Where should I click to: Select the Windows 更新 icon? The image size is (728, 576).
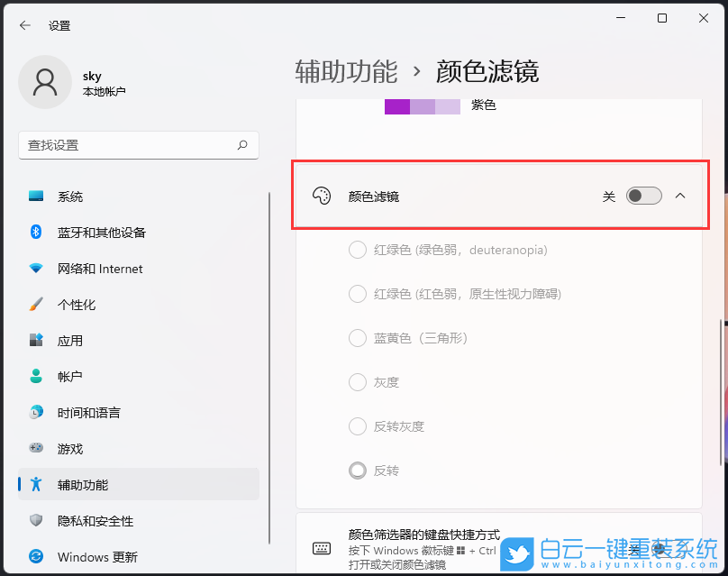33,557
